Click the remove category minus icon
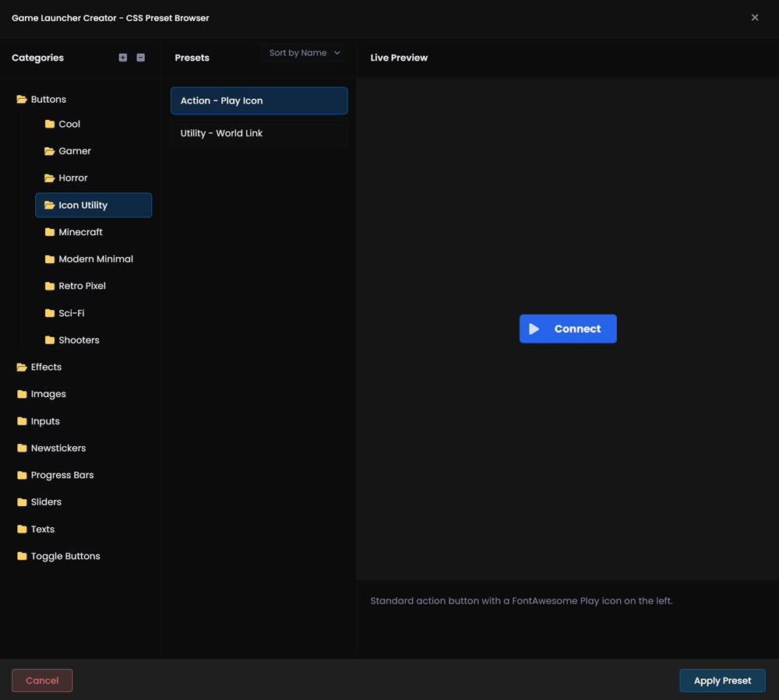The height and width of the screenshot is (700, 779). tap(140, 57)
